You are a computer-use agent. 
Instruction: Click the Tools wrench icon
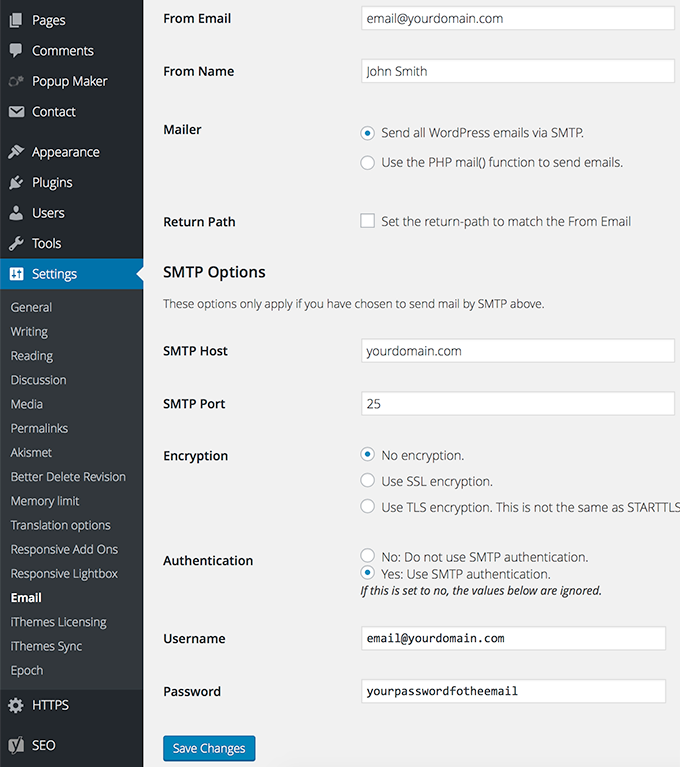pyautogui.click(x=16, y=244)
